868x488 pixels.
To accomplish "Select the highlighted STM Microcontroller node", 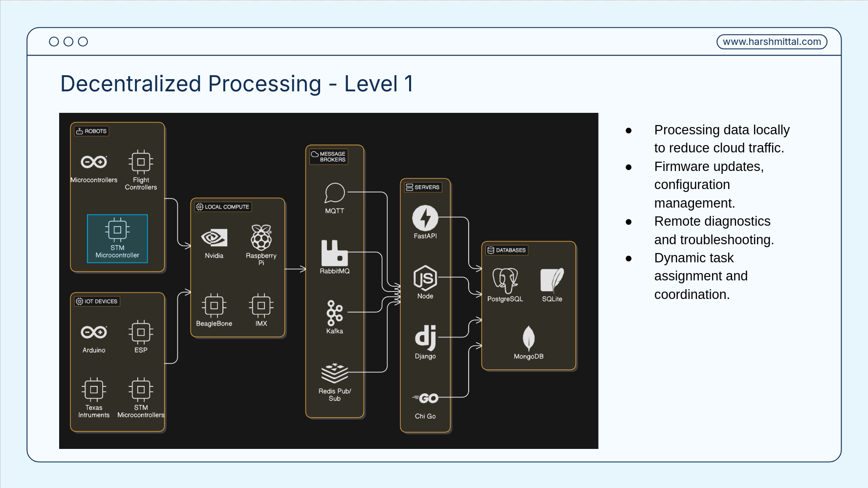I will coord(117,238).
